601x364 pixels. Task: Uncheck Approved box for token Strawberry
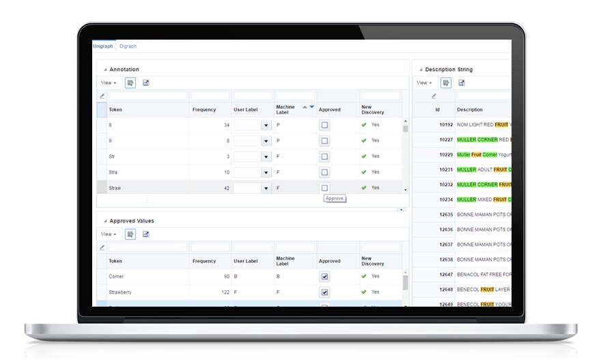tap(324, 292)
